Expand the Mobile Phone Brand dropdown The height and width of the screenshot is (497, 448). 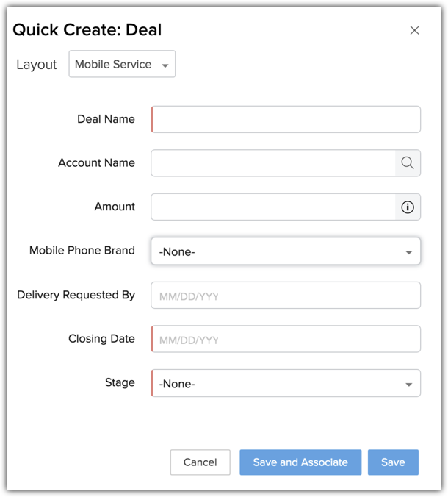coord(285,251)
